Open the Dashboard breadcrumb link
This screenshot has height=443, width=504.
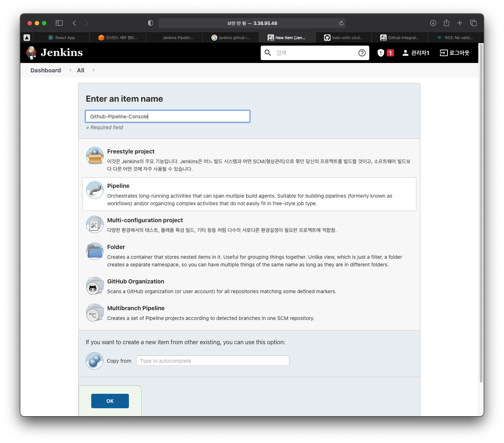[x=46, y=70]
